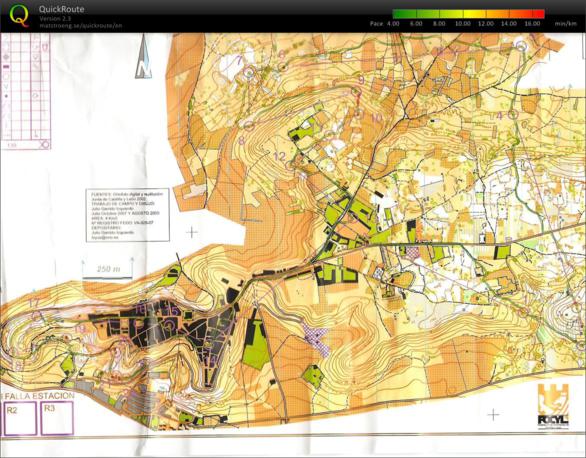Click the QuickRoute title text
The height and width of the screenshot is (458, 586).
click(62, 9)
